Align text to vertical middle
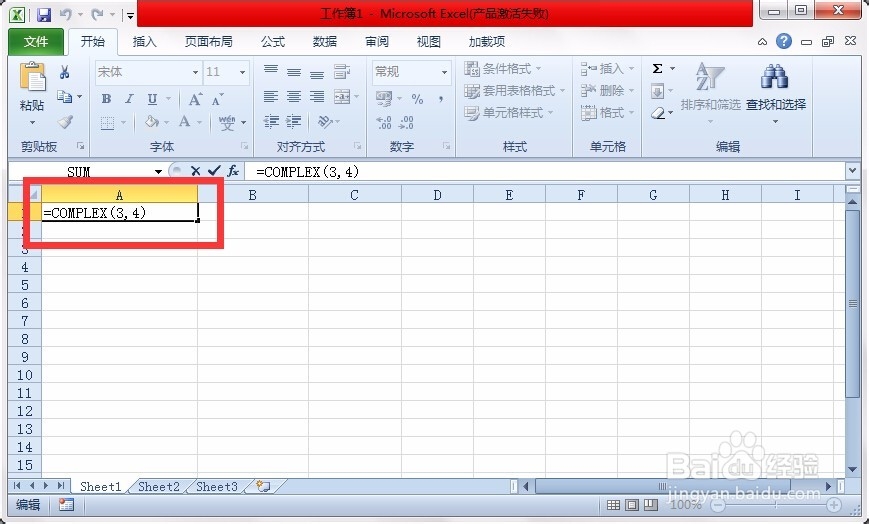869x524 pixels. [x=294, y=72]
